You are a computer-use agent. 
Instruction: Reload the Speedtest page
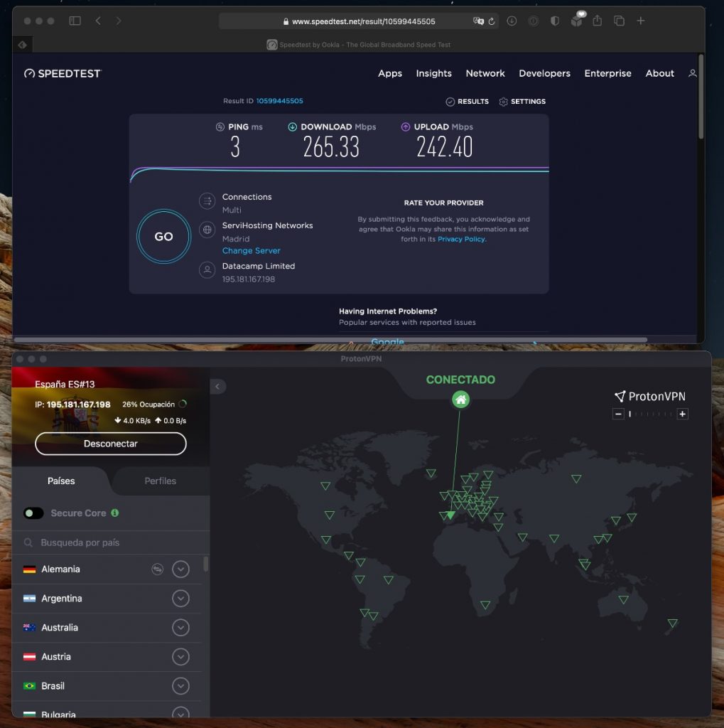coord(492,21)
